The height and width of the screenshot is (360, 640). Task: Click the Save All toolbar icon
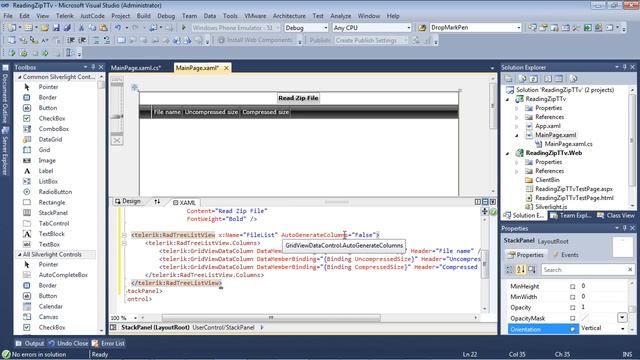67,28
